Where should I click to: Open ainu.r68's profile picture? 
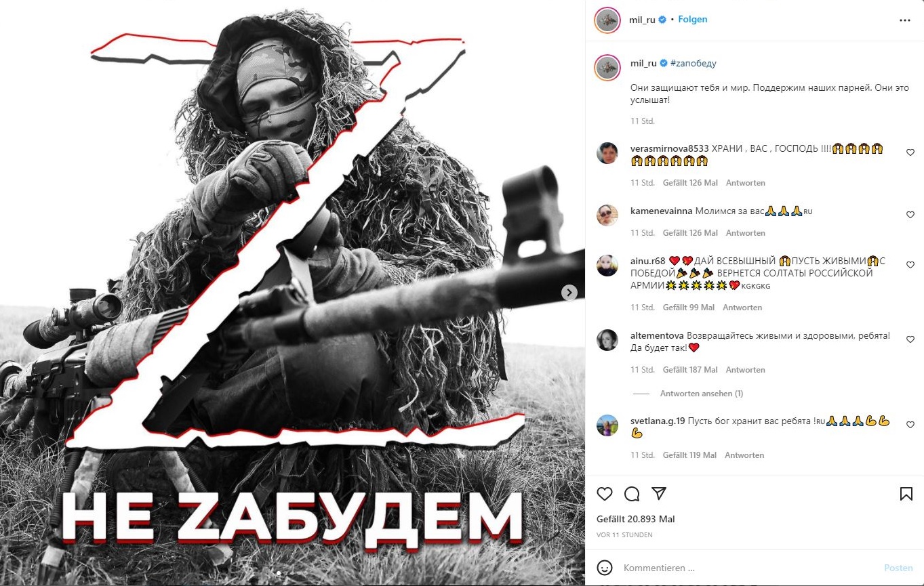[x=607, y=266]
